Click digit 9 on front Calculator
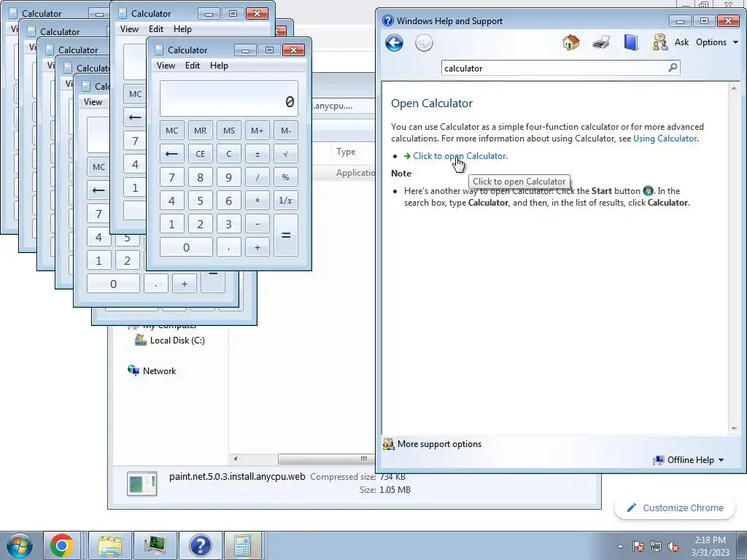Screen dimensions: 747x560 (x=228, y=177)
